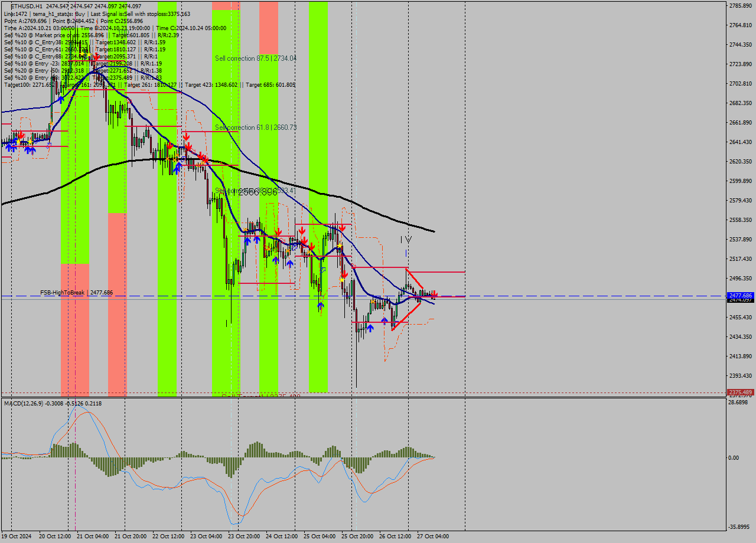Click the '24 Oct 12:00' time label

pos(282,537)
